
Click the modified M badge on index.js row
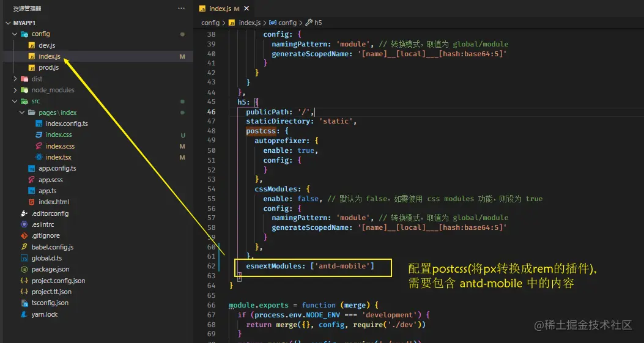tap(182, 56)
